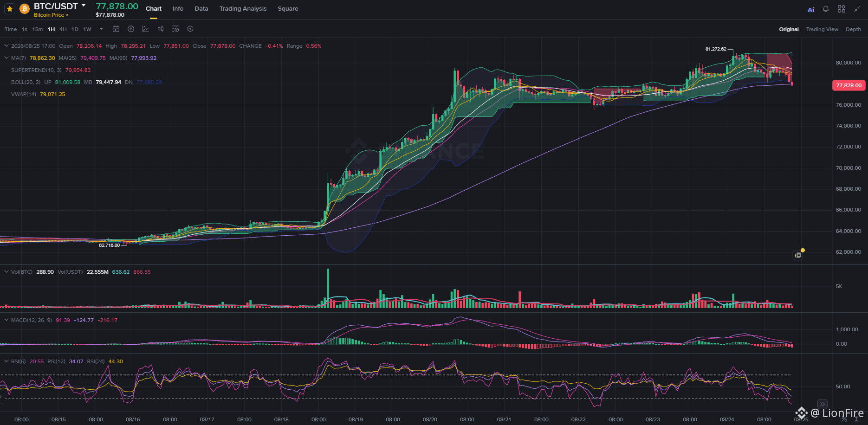
Task: Click the RSI(12) legend label
Action: pos(56,361)
